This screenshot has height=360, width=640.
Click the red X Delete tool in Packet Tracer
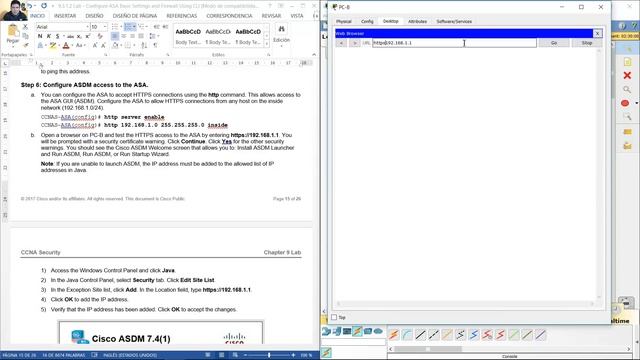[627, 76]
